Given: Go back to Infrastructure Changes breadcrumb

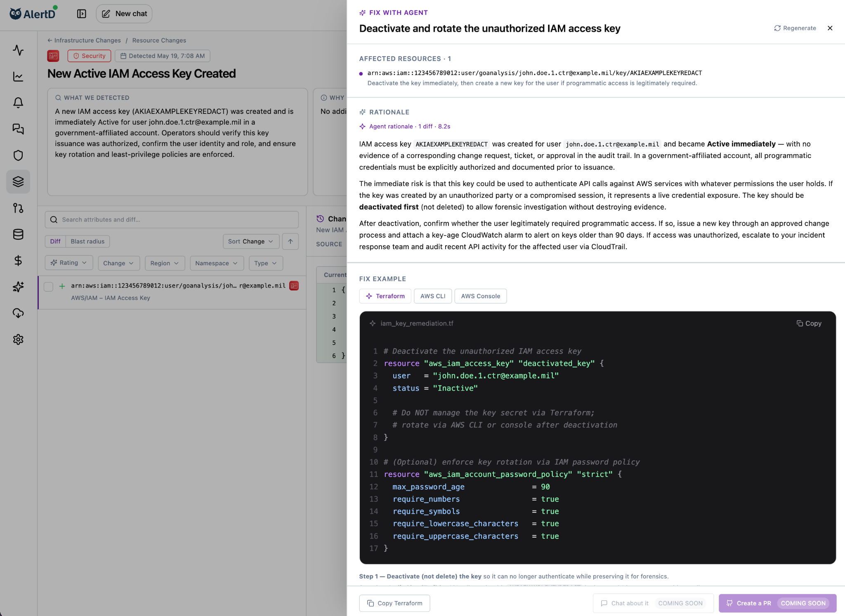Looking at the screenshot, I should tap(84, 40).
